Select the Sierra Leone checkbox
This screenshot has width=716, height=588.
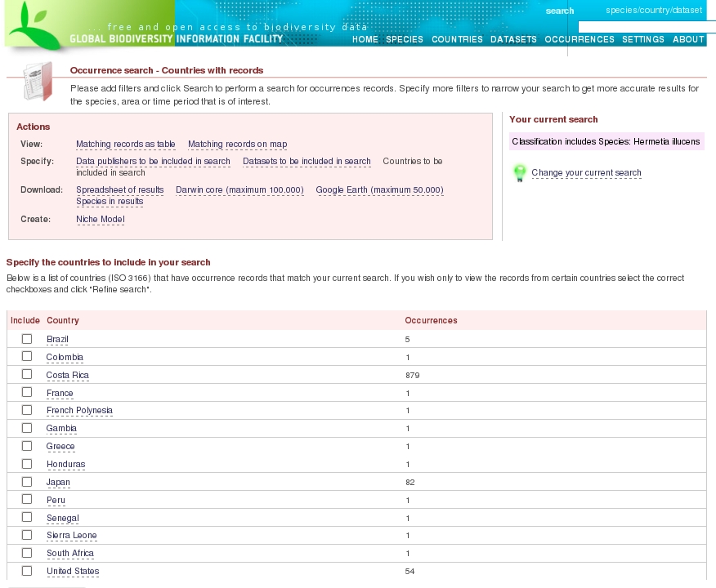tap(27, 535)
